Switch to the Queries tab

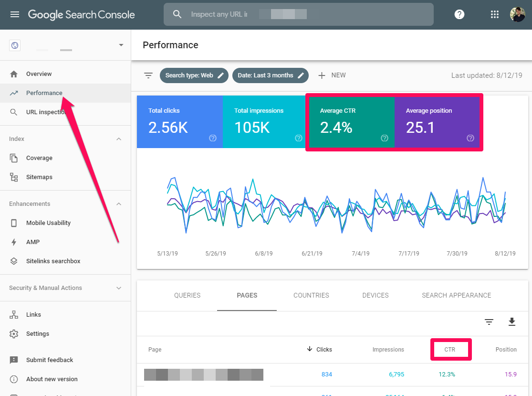click(187, 295)
